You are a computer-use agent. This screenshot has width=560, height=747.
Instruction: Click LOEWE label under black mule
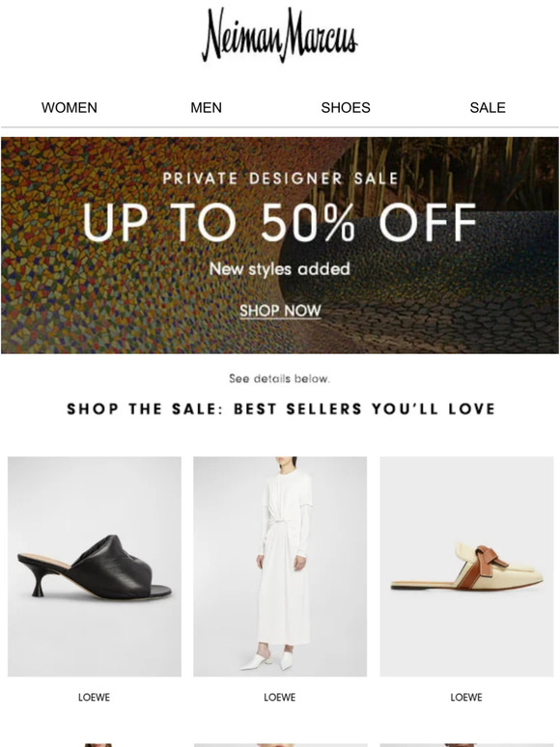[95, 698]
